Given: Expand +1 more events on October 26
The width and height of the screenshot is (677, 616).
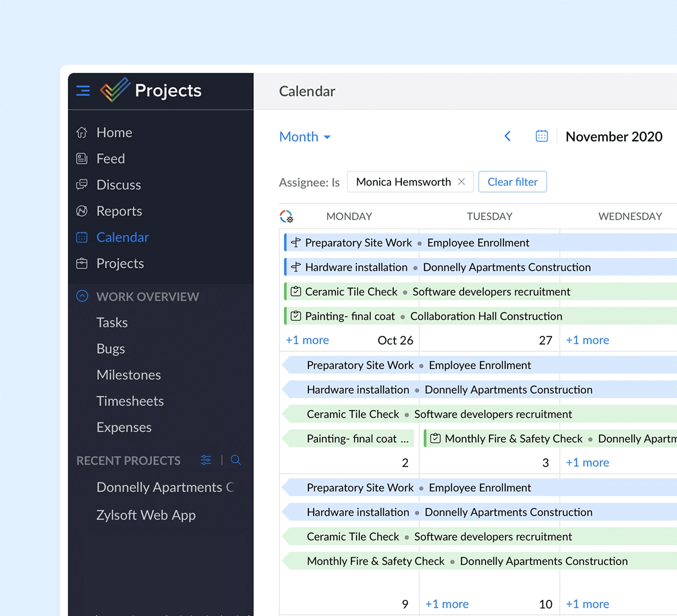Looking at the screenshot, I should click(306, 340).
